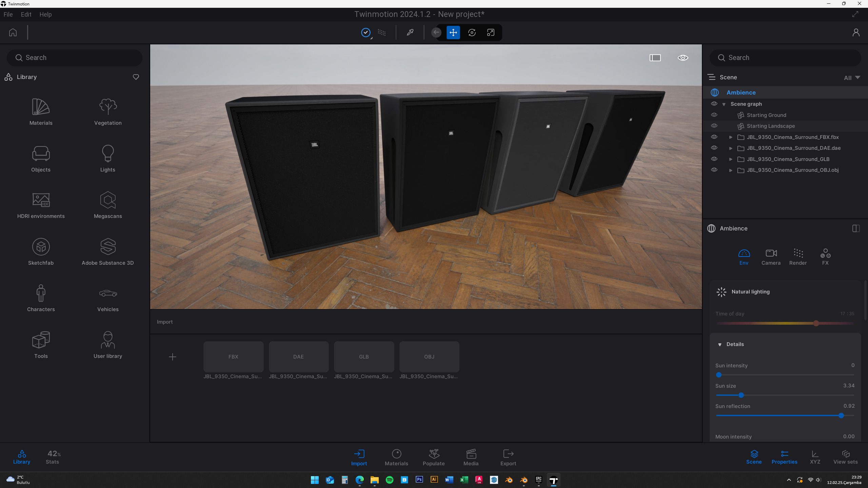Open the XYZ panel
Screen dimensions: 868x488
[815, 457]
